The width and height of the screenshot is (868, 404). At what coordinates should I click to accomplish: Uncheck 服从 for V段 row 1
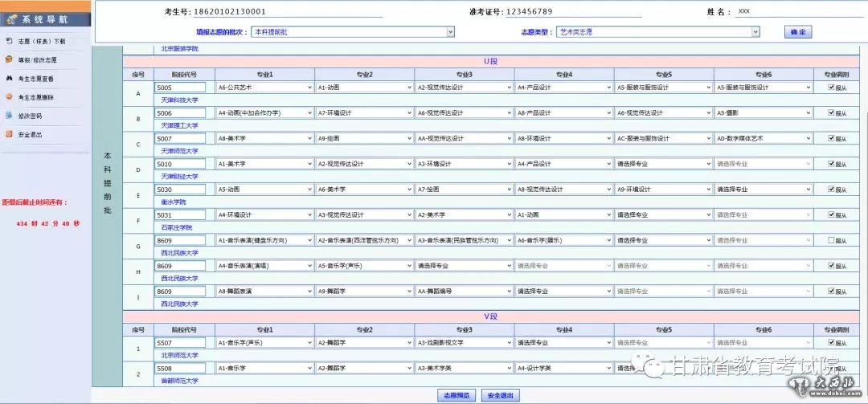coord(831,343)
